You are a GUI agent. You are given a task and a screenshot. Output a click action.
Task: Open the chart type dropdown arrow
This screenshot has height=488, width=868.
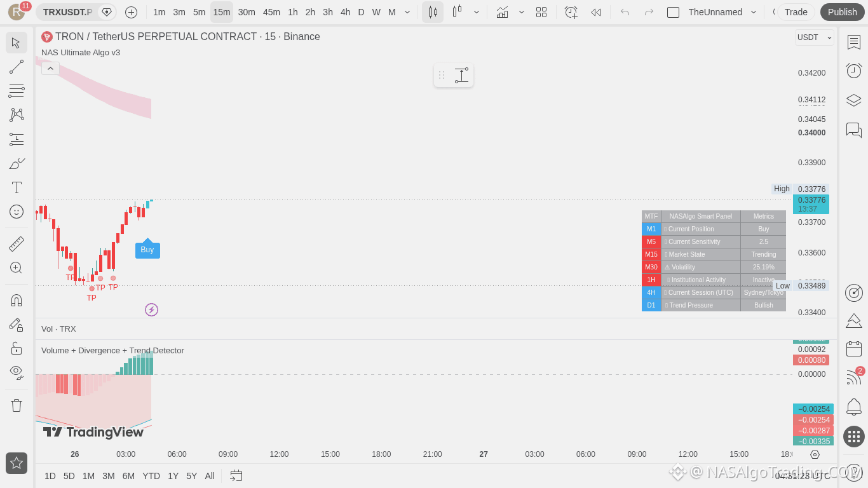[477, 12]
